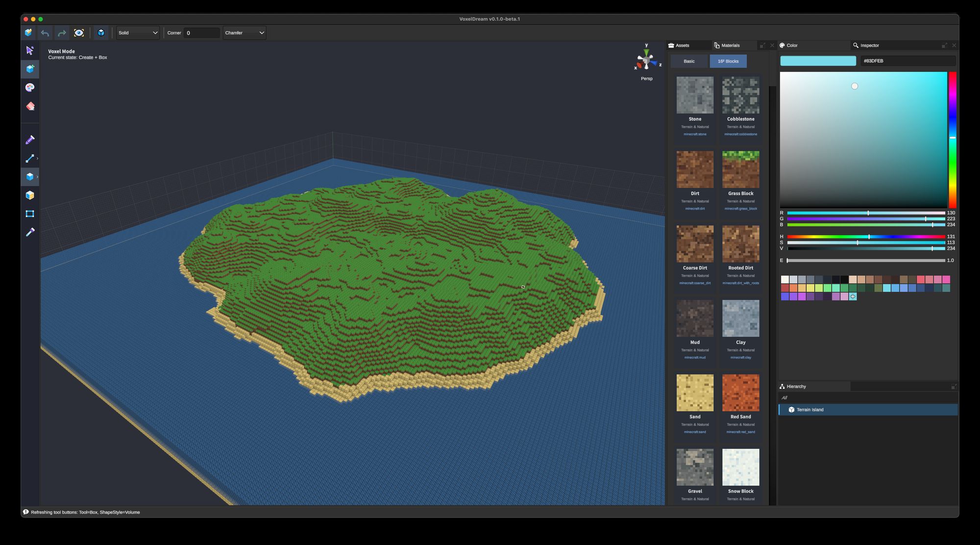Click the yellow-faced cube tool
980x545 pixels.
pyautogui.click(x=30, y=195)
